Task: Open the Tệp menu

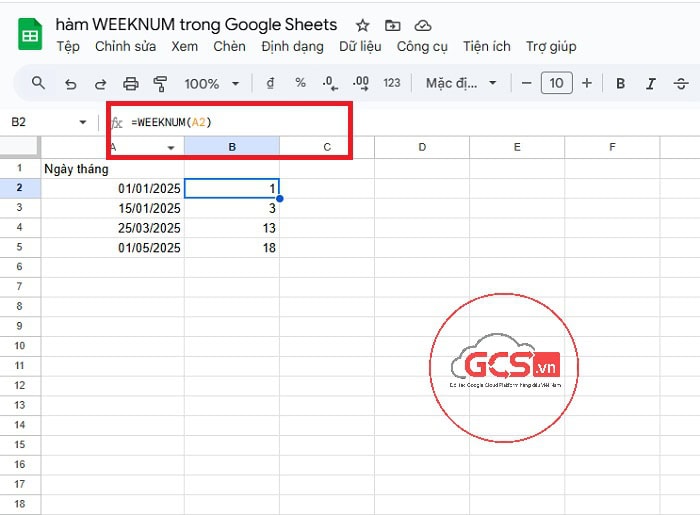Action: coord(68,47)
